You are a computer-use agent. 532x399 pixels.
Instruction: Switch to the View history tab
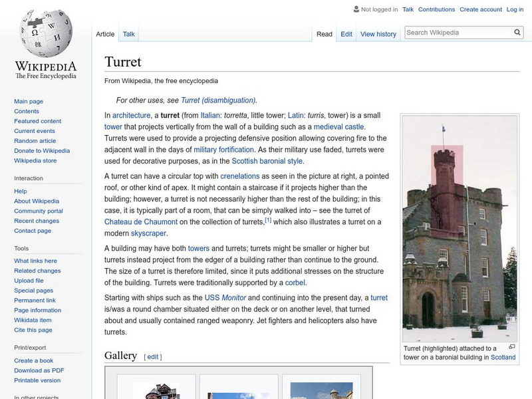(x=378, y=34)
